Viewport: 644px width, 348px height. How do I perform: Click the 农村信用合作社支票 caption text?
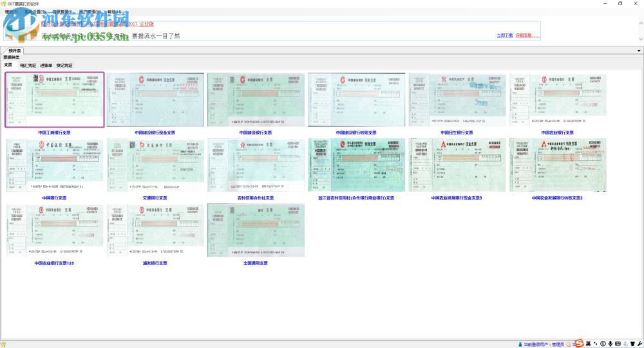click(x=256, y=198)
